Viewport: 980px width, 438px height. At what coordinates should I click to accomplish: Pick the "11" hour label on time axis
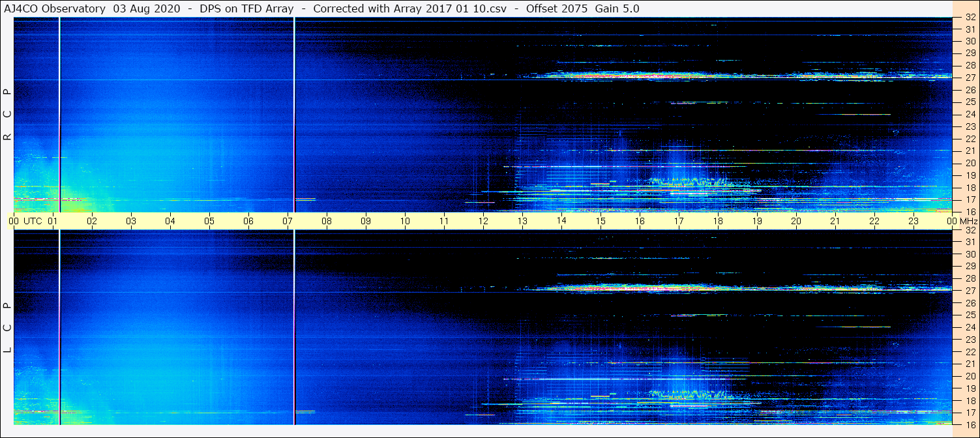pos(444,221)
